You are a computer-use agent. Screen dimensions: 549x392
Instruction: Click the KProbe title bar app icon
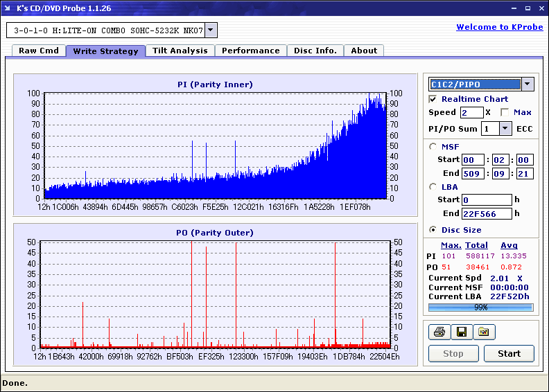click(8, 8)
